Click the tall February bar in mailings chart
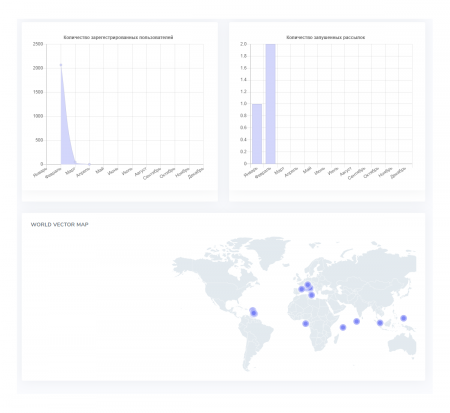 (270, 104)
